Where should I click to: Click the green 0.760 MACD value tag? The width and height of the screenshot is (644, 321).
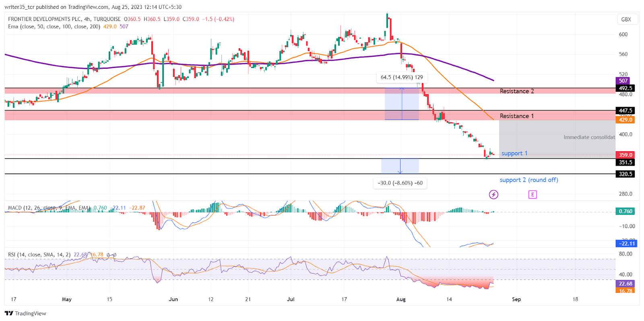coord(625,211)
